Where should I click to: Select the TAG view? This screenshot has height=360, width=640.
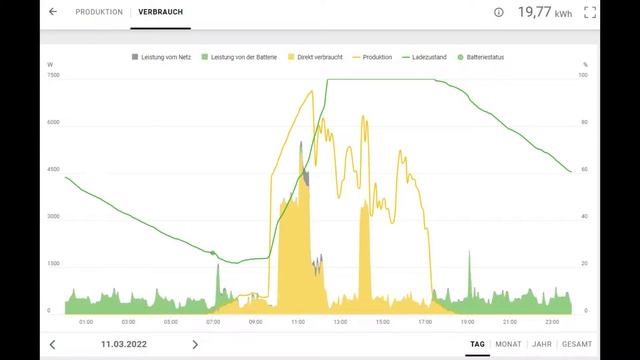tap(477, 344)
